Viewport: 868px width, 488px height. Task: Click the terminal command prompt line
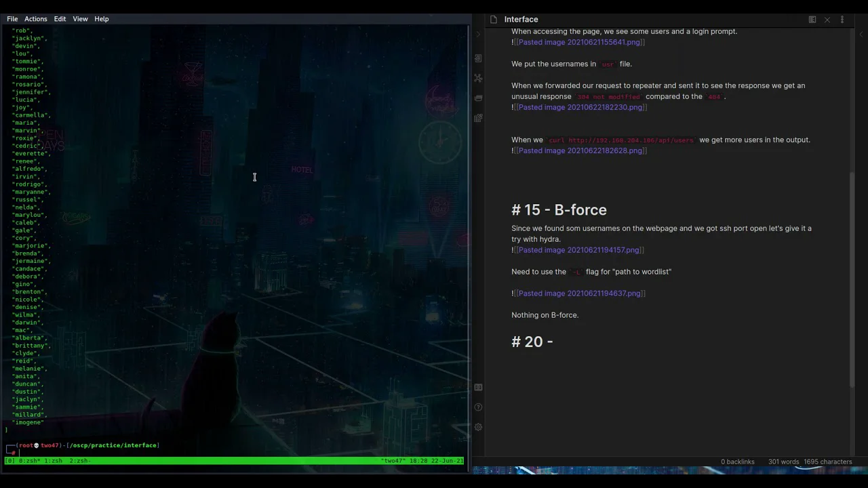81,452
